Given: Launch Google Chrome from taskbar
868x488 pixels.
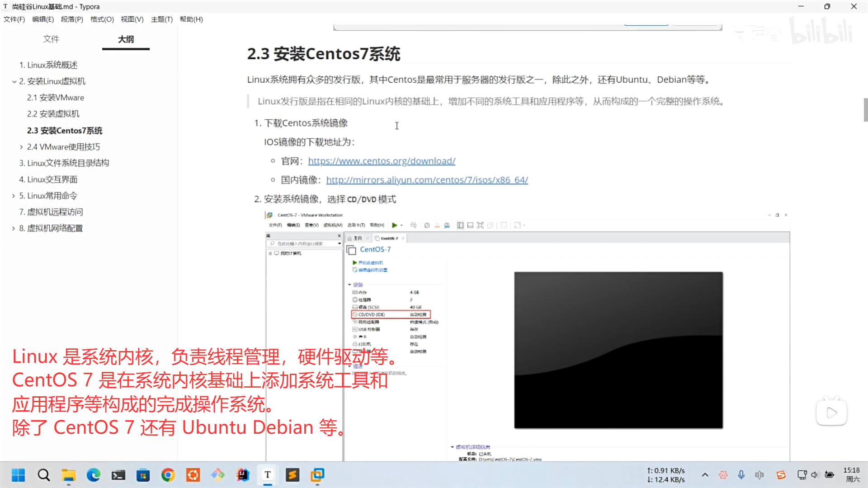Looking at the screenshot, I should click(168, 475).
